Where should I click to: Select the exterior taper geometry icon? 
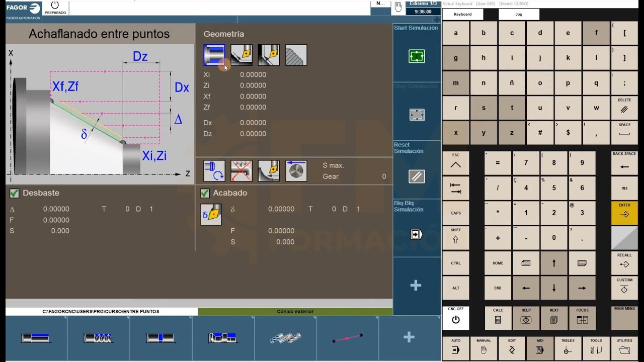(x=214, y=55)
